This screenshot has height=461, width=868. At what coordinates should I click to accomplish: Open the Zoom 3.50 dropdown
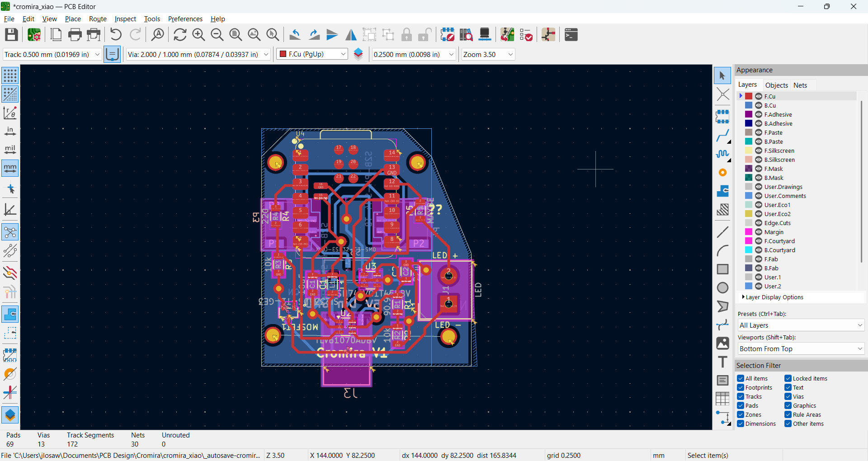click(488, 54)
